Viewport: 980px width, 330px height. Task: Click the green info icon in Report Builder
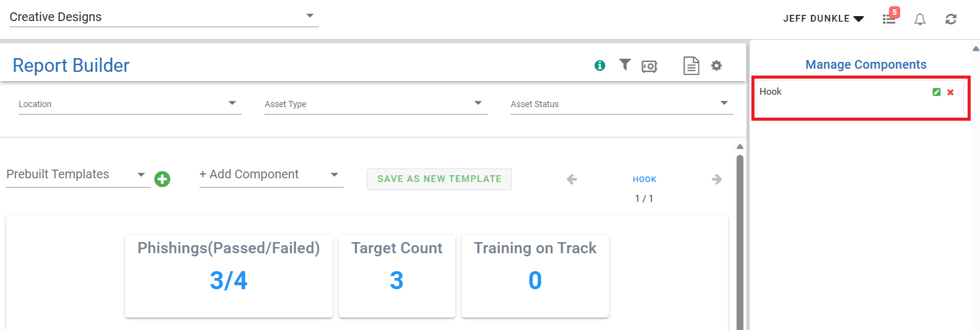coord(600,66)
